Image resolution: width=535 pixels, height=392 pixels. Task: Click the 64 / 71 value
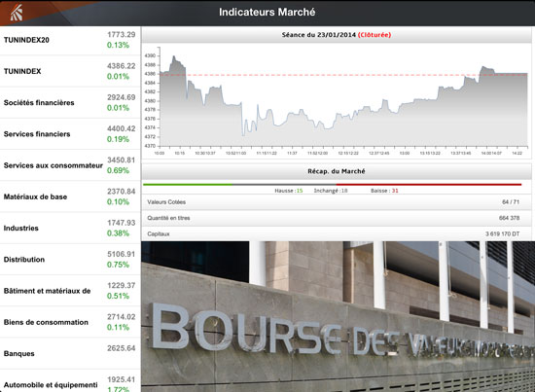pyautogui.click(x=511, y=202)
